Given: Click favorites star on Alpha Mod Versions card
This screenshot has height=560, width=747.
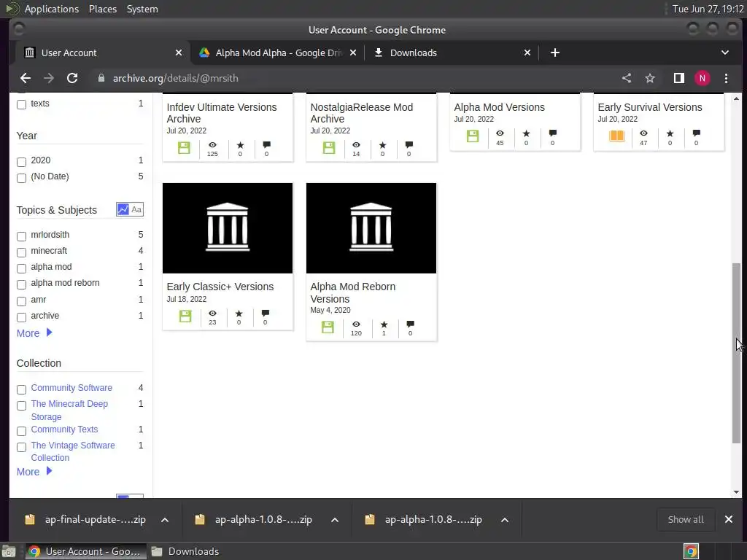Looking at the screenshot, I should 526,133.
